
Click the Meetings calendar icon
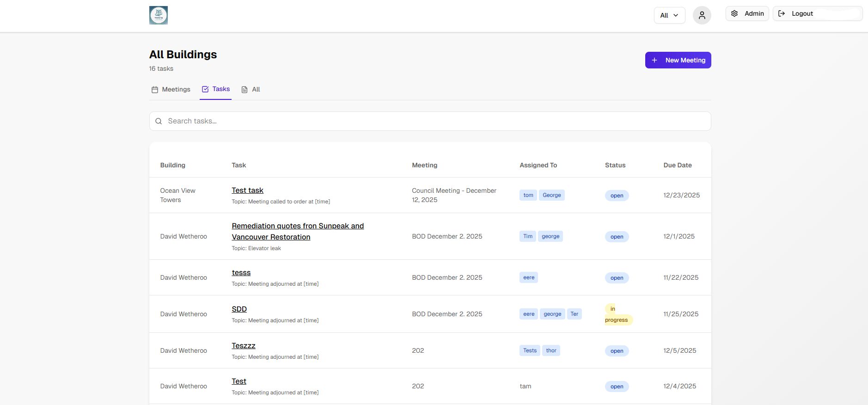(x=155, y=90)
